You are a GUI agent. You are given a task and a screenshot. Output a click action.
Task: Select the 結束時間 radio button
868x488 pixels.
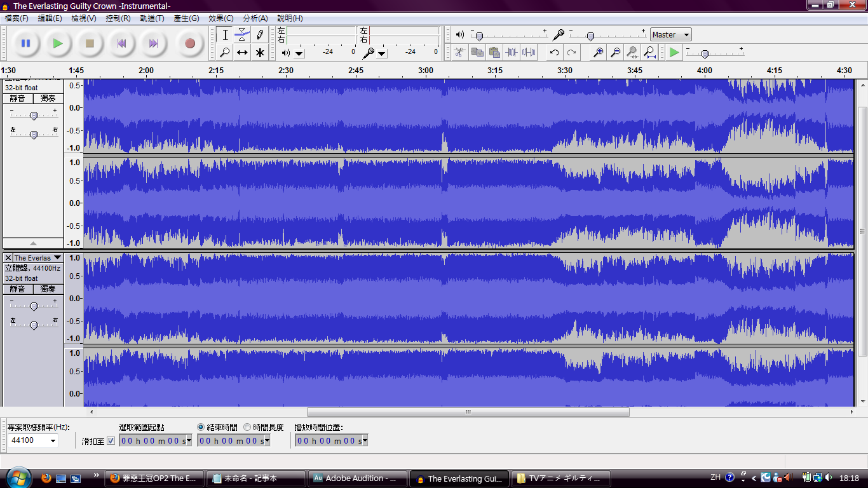(201, 427)
